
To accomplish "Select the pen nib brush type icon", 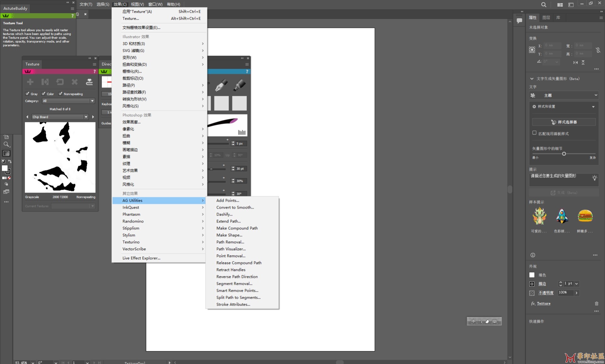I will pos(221,85).
